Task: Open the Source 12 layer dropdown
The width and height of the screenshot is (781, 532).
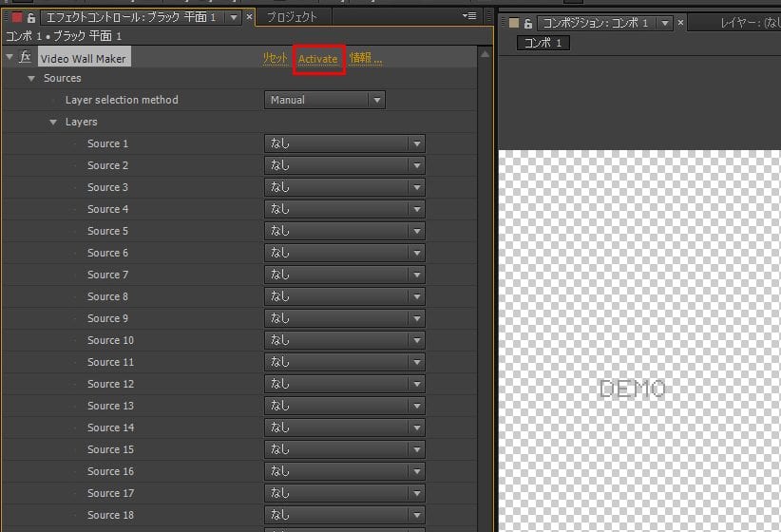Action: point(345,384)
